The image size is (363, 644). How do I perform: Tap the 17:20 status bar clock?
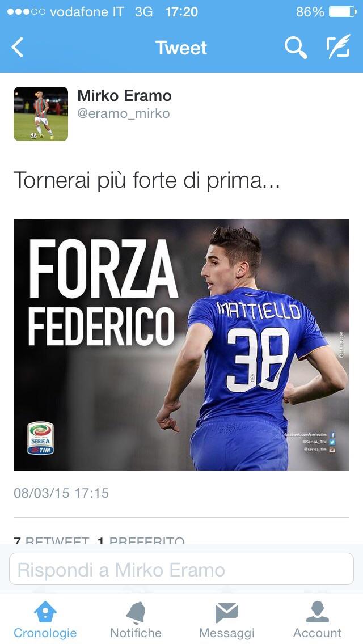point(181,12)
